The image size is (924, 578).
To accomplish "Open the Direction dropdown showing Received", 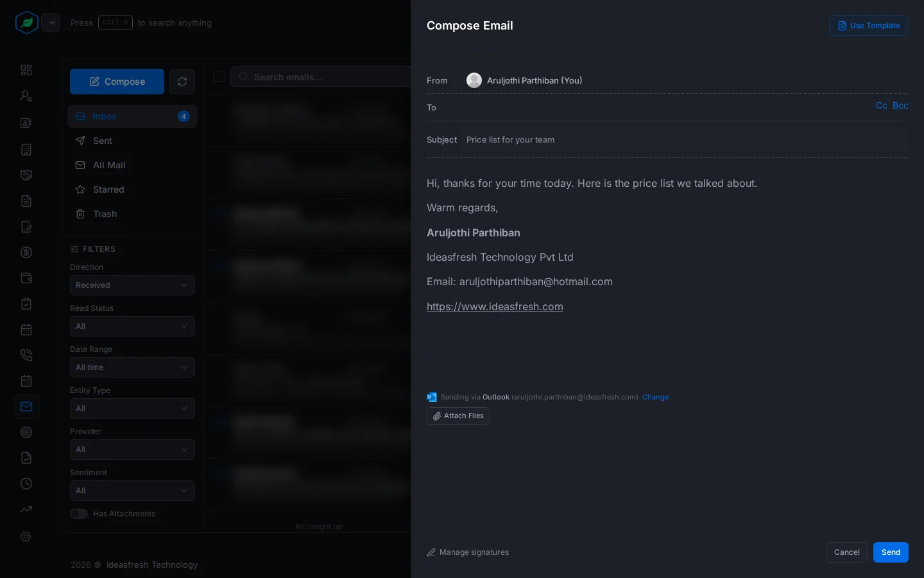I will pos(132,285).
